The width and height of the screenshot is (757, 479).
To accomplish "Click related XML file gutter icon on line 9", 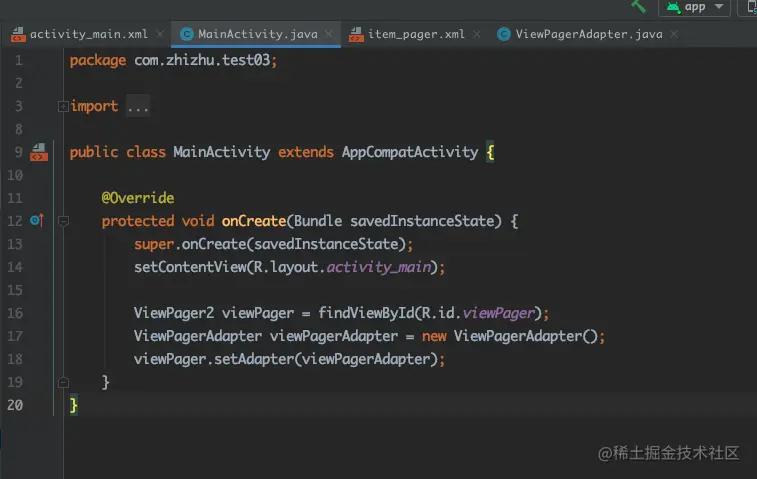I will 39,152.
